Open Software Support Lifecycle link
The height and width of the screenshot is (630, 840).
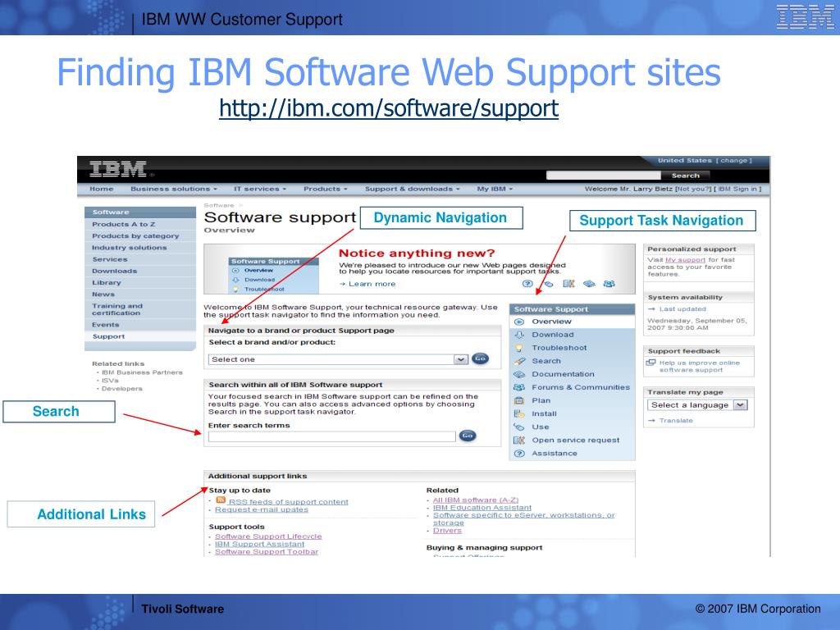click(x=268, y=536)
